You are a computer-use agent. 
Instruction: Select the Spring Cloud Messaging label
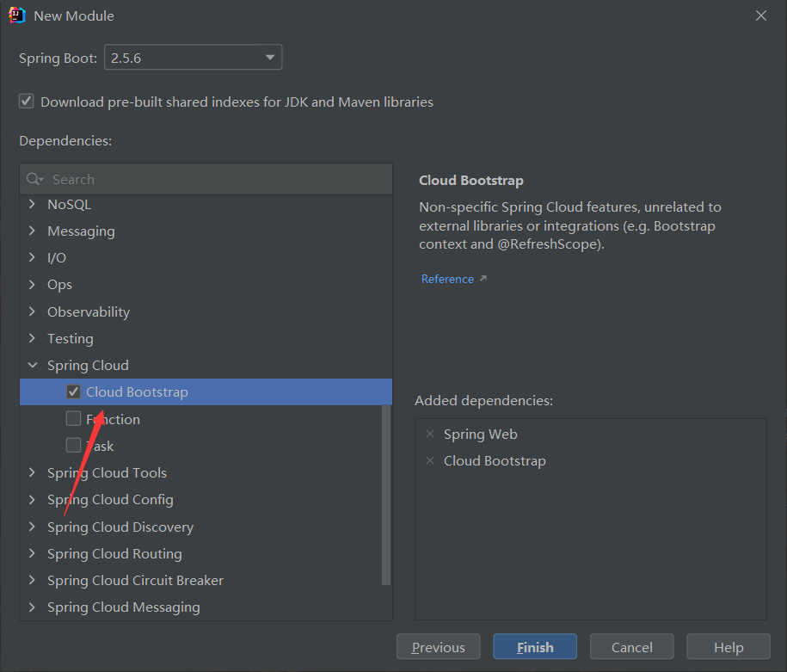point(124,607)
